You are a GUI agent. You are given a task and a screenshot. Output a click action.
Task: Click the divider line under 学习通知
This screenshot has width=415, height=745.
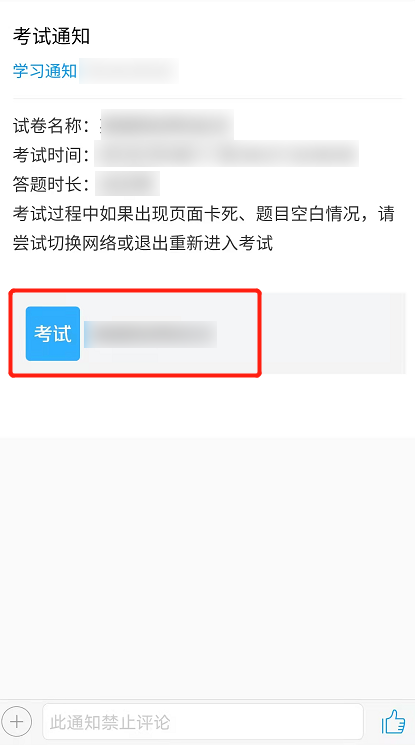tap(207, 99)
